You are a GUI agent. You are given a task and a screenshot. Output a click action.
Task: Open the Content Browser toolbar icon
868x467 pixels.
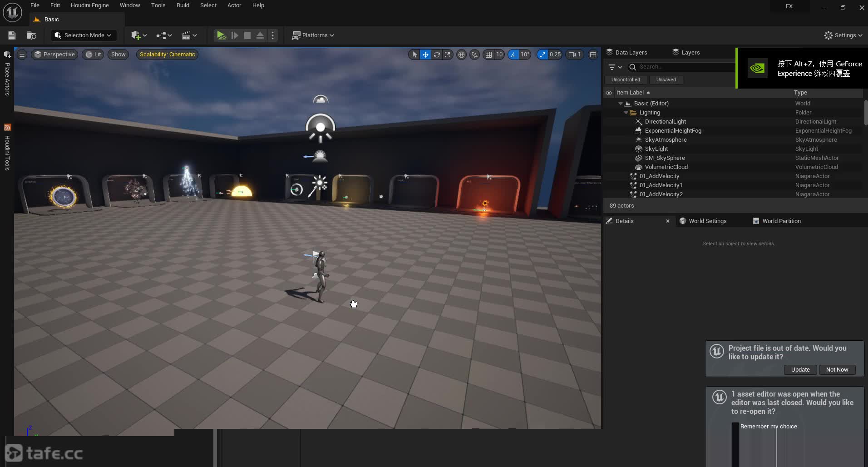(31, 35)
